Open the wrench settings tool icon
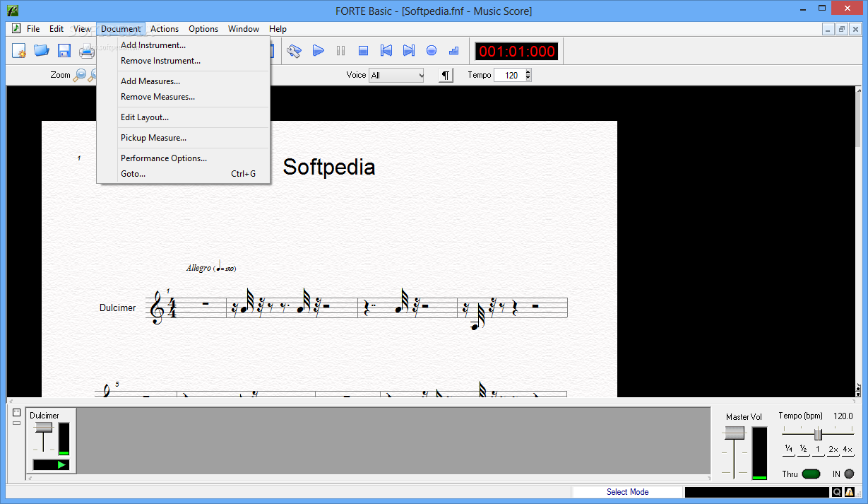 [x=295, y=50]
